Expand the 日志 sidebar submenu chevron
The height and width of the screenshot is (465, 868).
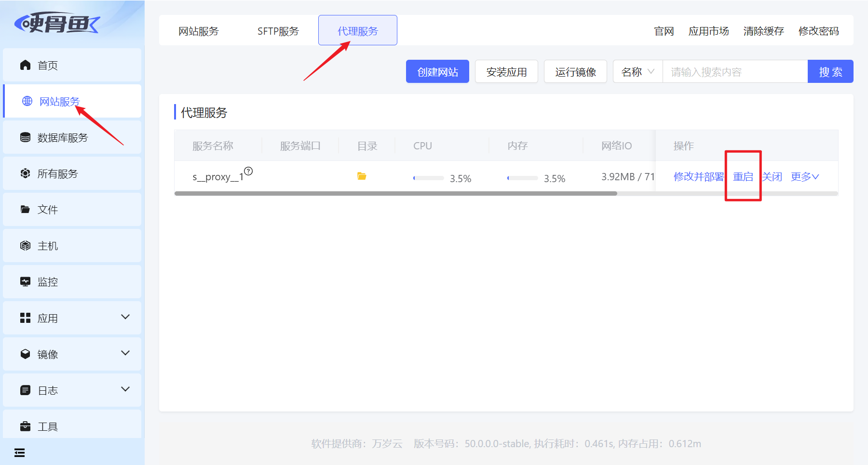pyautogui.click(x=125, y=389)
